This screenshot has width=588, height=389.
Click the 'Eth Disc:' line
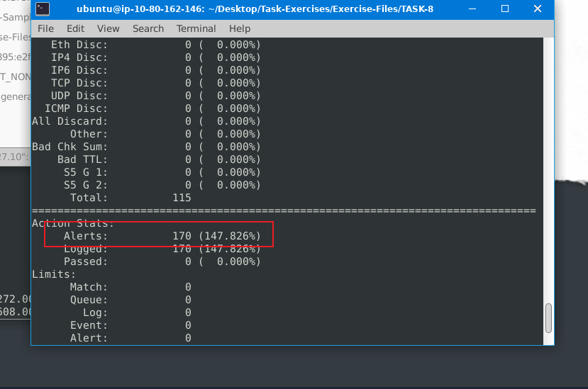coord(155,45)
